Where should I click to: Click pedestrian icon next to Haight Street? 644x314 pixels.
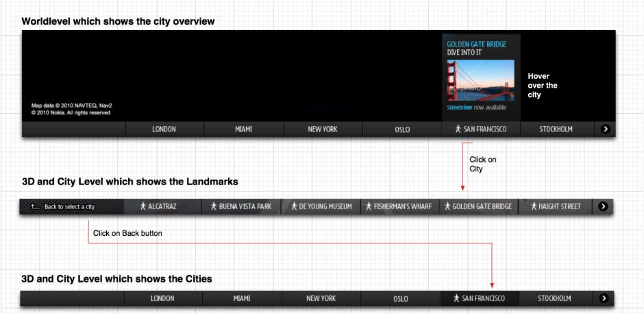tap(534, 206)
